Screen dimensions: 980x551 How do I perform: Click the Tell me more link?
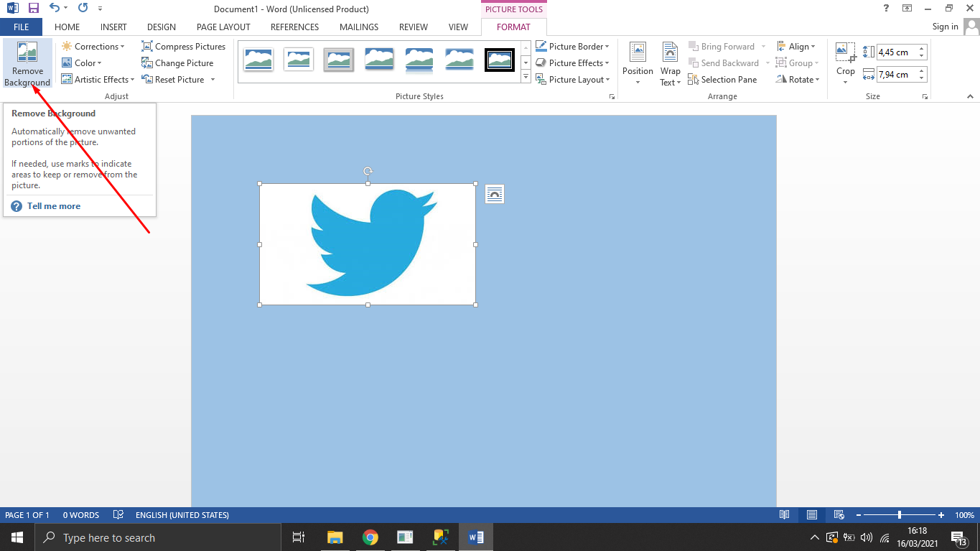[54, 206]
